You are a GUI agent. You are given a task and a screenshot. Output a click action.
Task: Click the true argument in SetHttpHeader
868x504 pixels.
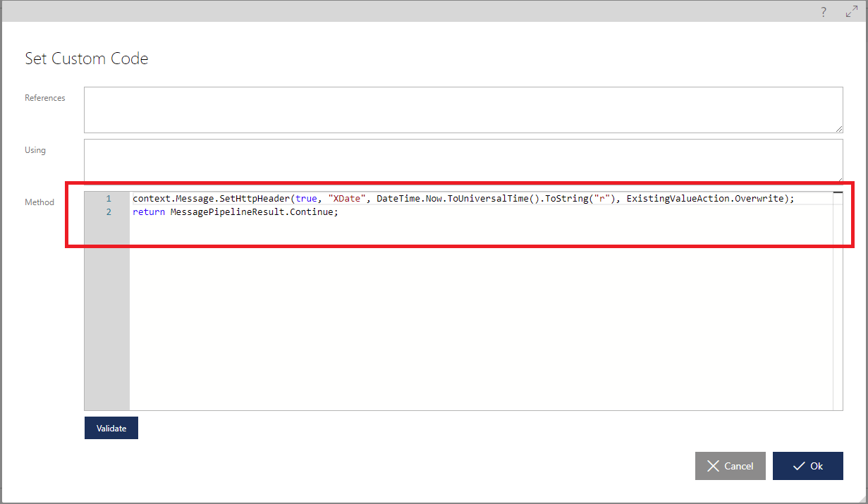click(306, 199)
